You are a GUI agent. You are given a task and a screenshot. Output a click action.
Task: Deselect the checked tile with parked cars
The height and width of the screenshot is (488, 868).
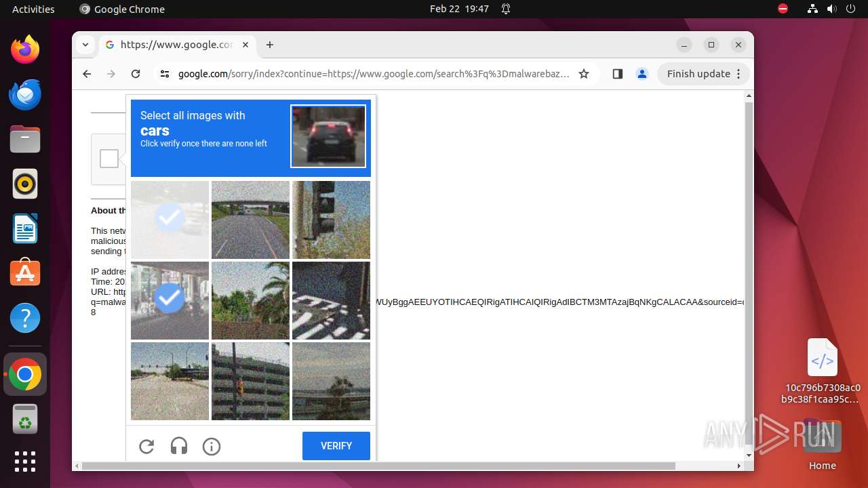pyautogui.click(x=170, y=300)
